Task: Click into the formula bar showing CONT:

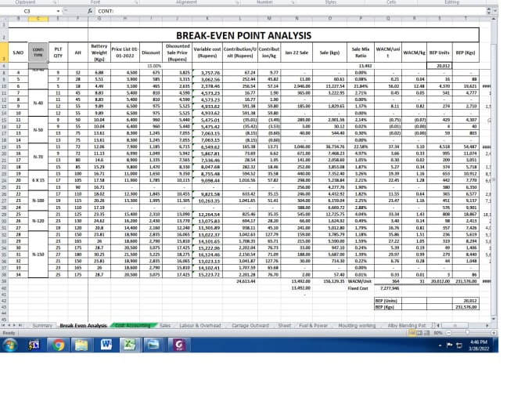Action: click(x=292, y=11)
